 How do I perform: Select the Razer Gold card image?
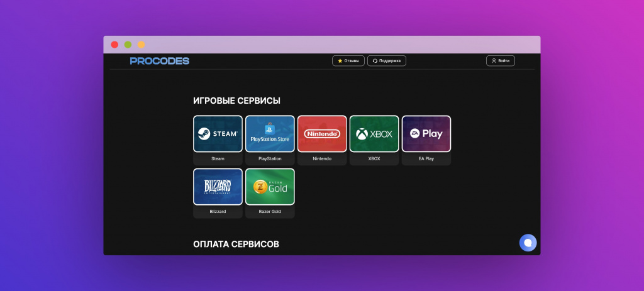coord(270,187)
